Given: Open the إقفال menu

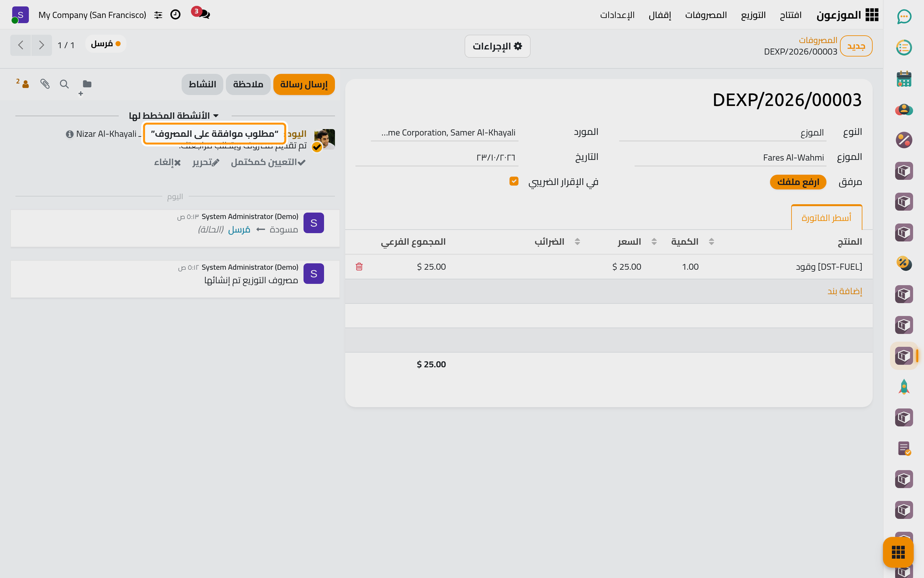Looking at the screenshot, I should (x=660, y=15).
